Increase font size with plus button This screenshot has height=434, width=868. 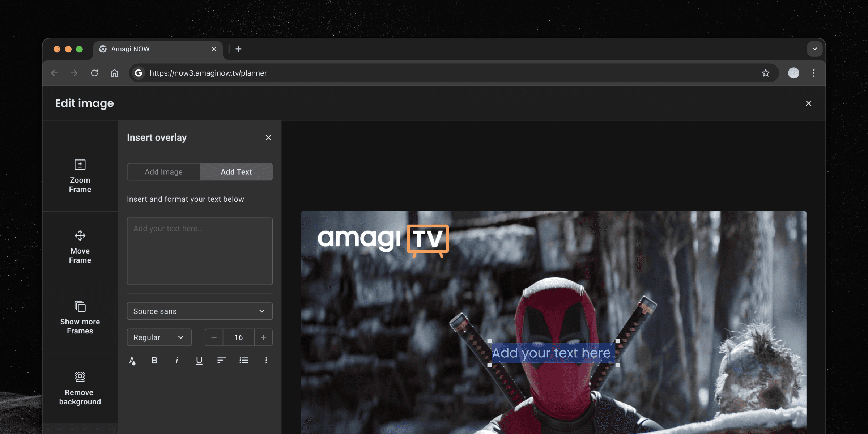pyautogui.click(x=264, y=337)
